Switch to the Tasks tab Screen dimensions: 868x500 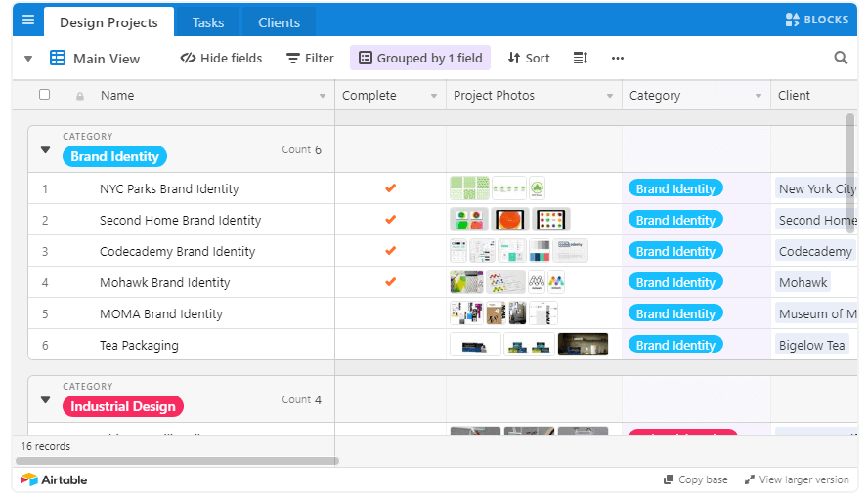(207, 22)
